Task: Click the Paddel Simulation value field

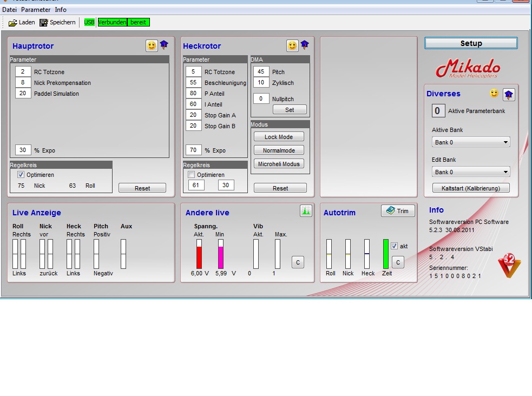Action: tap(23, 94)
